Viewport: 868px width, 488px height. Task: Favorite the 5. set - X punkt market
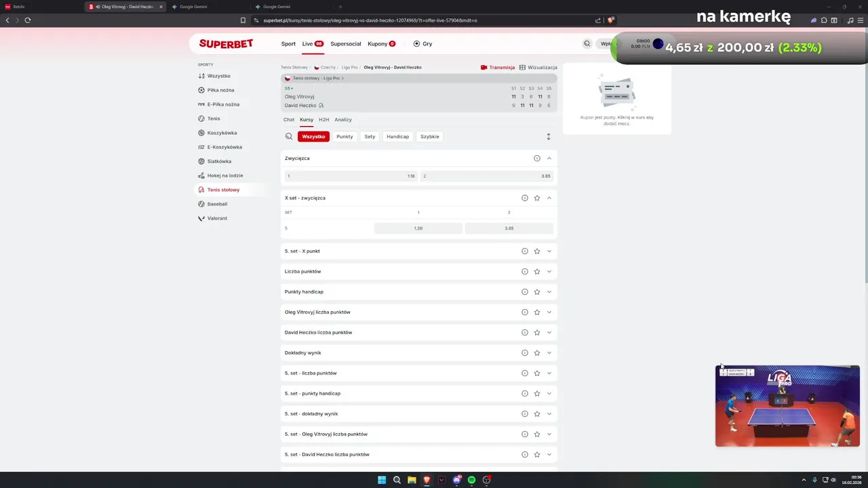click(537, 251)
